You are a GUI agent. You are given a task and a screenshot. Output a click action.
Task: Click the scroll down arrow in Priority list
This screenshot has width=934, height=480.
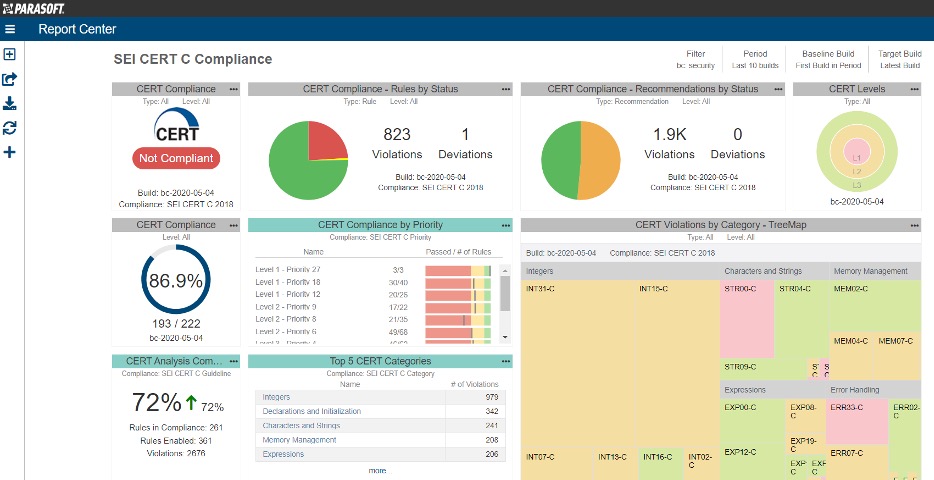point(505,338)
